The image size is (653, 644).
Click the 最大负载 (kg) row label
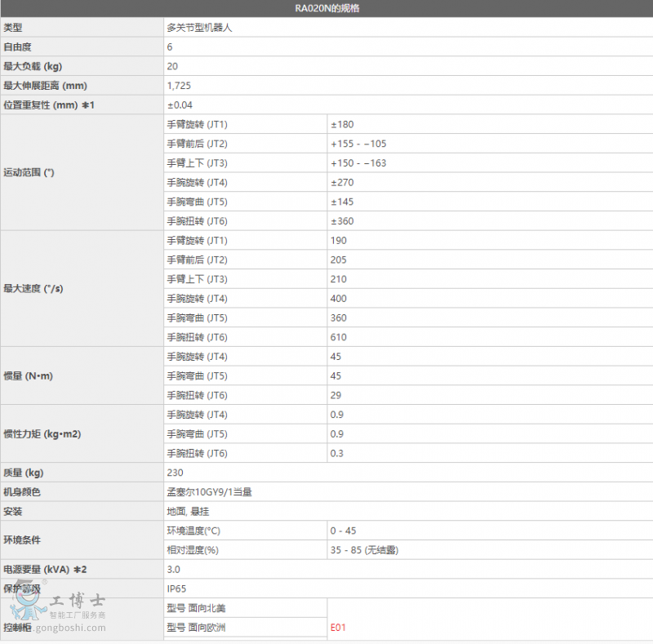click(33, 66)
